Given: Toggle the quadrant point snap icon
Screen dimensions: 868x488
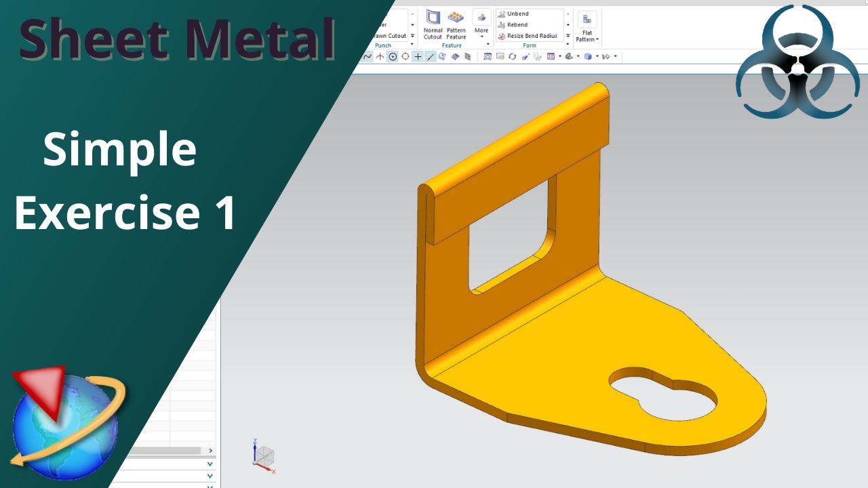Looking at the screenshot, I should click(406, 56).
